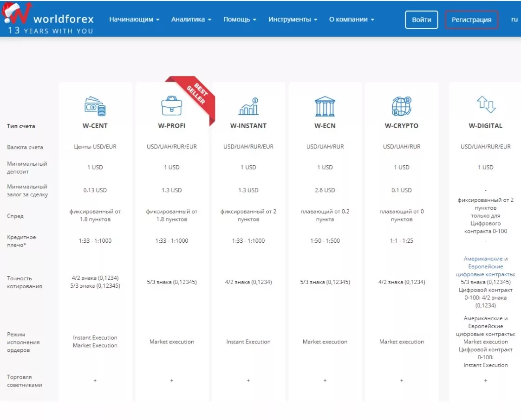The width and height of the screenshot is (521, 420).
Task: Click the W-PROFI 1.3 USD margin value
Action: click(171, 190)
